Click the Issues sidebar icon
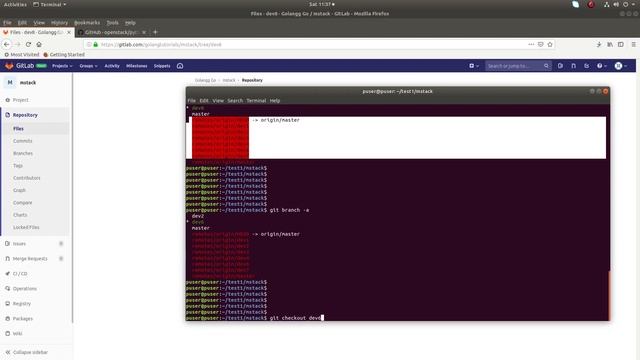This screenshot has height=360, width=640. 7,244
